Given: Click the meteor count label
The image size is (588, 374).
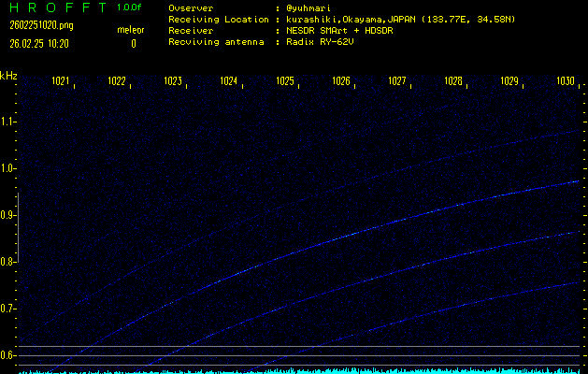Looking at the screenshot, I should pyautogui.click(x=131, y=30).
